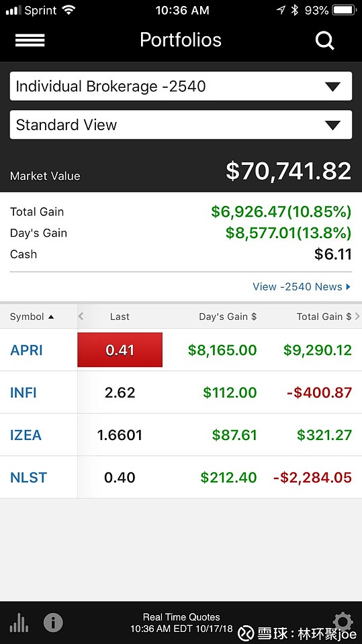Sort by the Last column header
Screen dimensions: 362x644
point(120,317)
